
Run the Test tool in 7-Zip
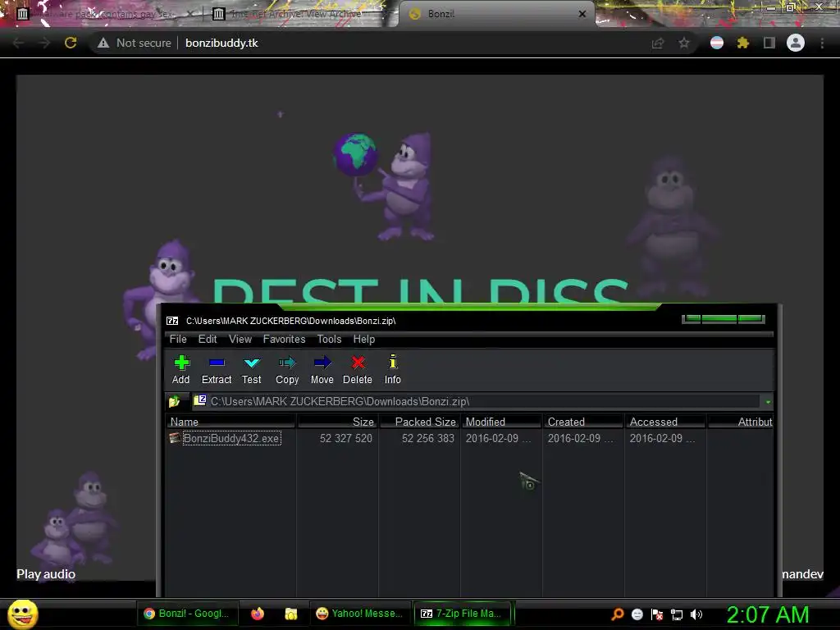tap(251, 370)
